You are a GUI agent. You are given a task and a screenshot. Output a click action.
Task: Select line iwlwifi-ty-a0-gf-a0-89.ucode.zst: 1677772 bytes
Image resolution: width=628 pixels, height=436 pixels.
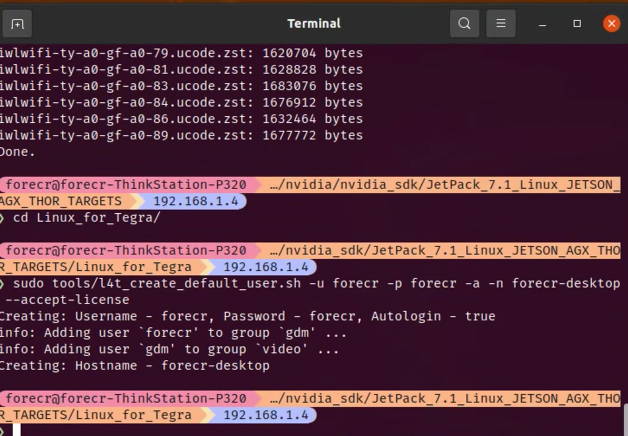[x=181, y=135]
